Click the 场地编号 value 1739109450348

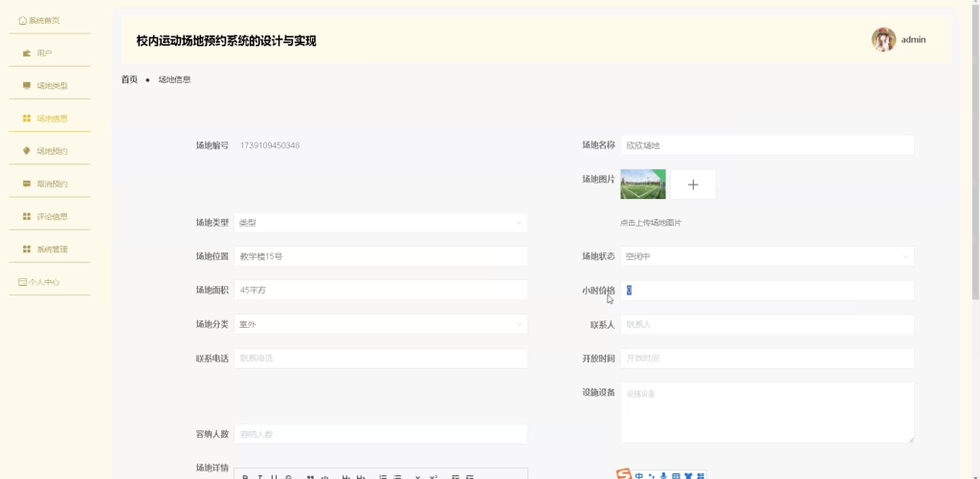click(269, 145)
